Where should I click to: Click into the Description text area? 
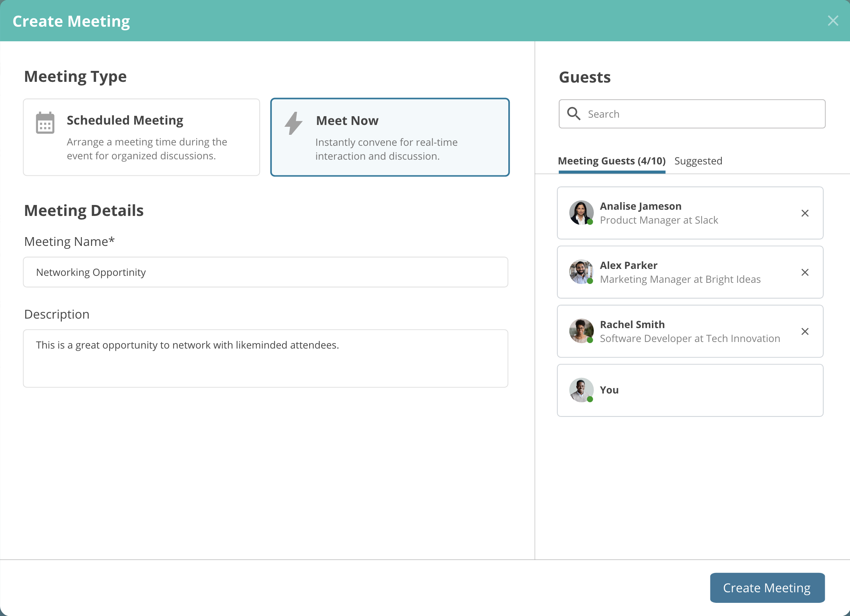click(265, 358)
